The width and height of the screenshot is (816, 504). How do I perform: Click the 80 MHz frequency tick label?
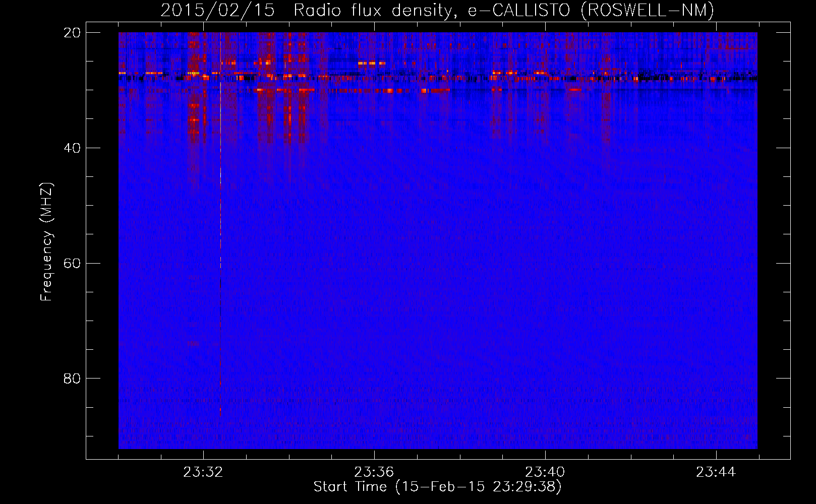(x=72, y=379)
